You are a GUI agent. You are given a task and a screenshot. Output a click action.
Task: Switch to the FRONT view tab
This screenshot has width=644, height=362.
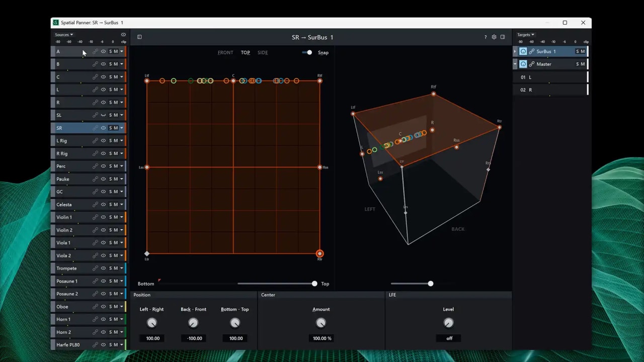pyautogui.click(x=225, y=52)
